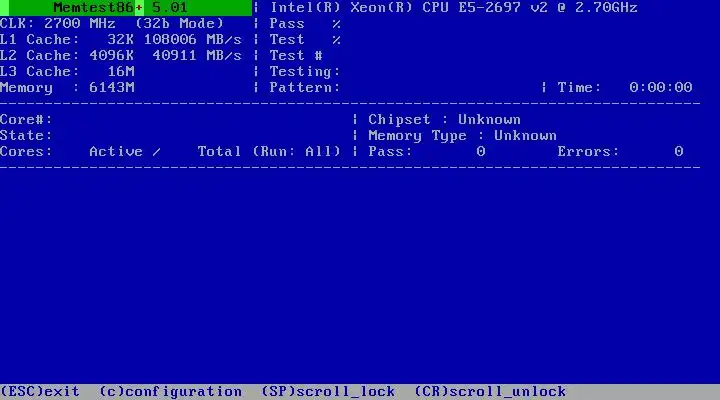Click the Testing: label
Screen dimensions: 720x400
(x=305, y=72)
